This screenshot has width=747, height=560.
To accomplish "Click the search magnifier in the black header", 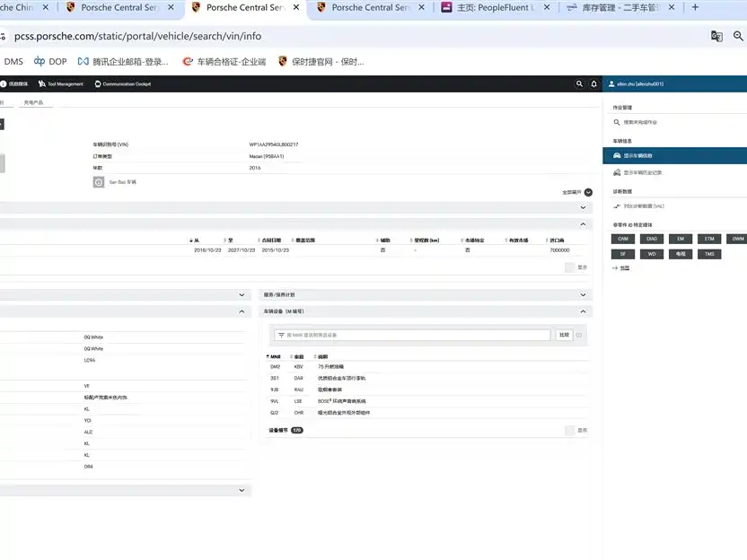I will tap(579, 83).
